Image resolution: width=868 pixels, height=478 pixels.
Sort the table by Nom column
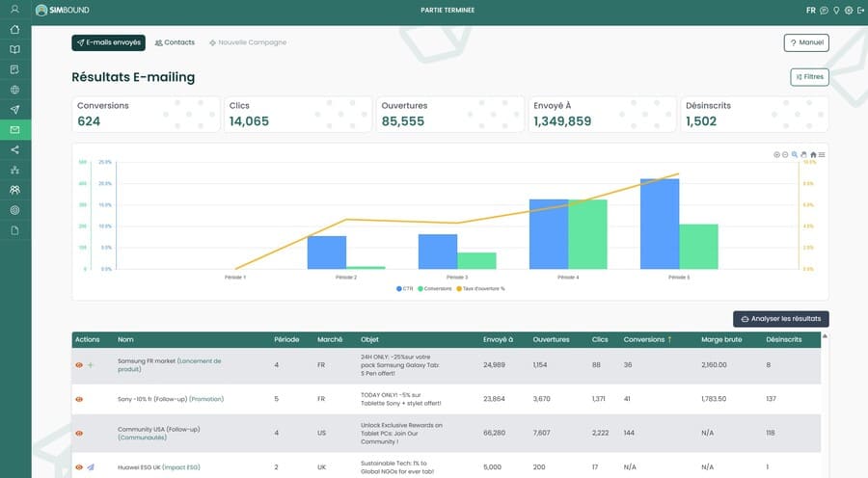coord(125,339)
